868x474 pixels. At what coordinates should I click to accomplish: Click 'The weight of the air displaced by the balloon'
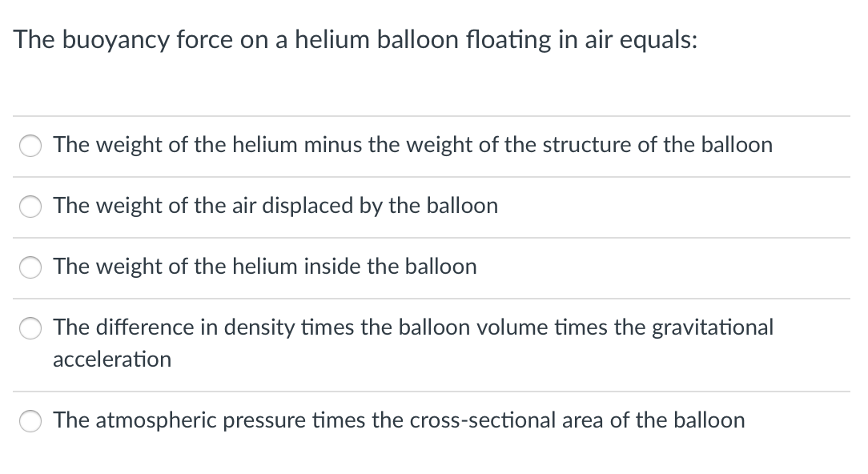(x=275, y=207)
